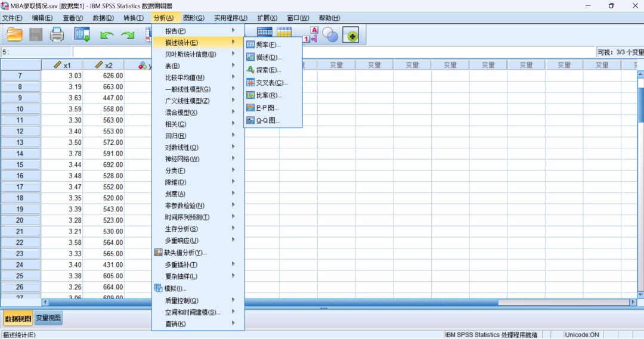Image resolution: width=644 pixels, height=339 pixels.
Task: Expand 比较平均值(M) submenu
Action: tap(198, 77)
